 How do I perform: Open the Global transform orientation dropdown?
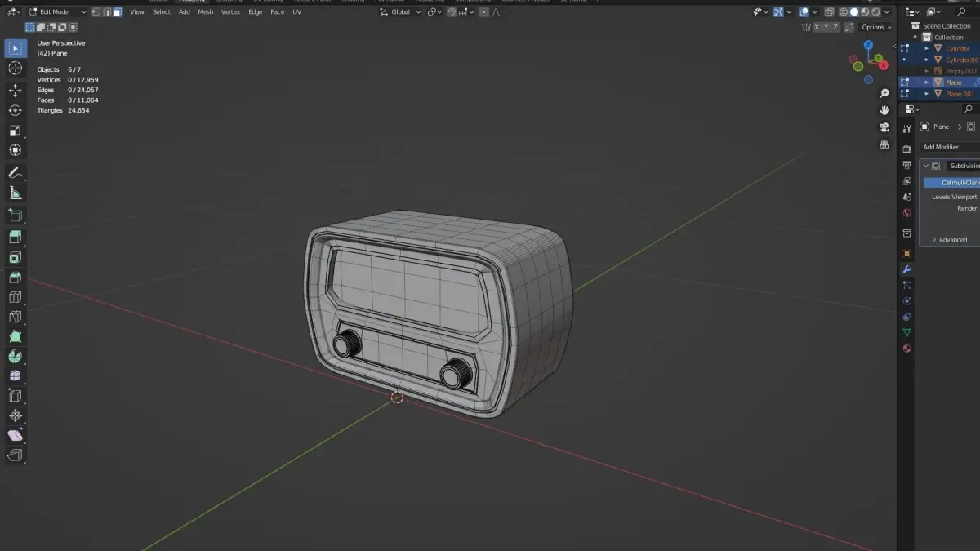(401, 12)
